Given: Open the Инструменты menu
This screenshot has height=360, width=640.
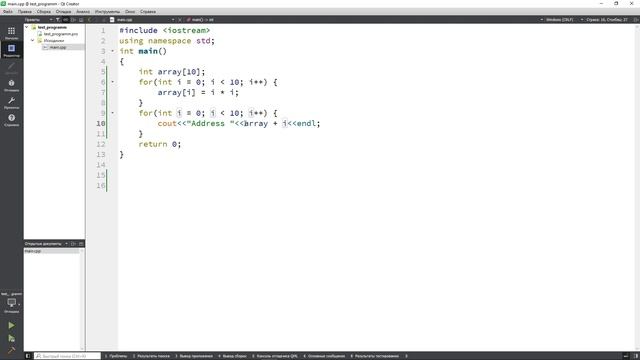Looking at the screenshot, I should 107,11.
